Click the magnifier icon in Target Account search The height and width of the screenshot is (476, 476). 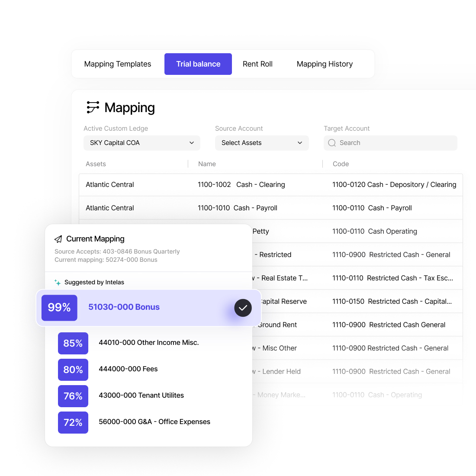pos(331,143)
